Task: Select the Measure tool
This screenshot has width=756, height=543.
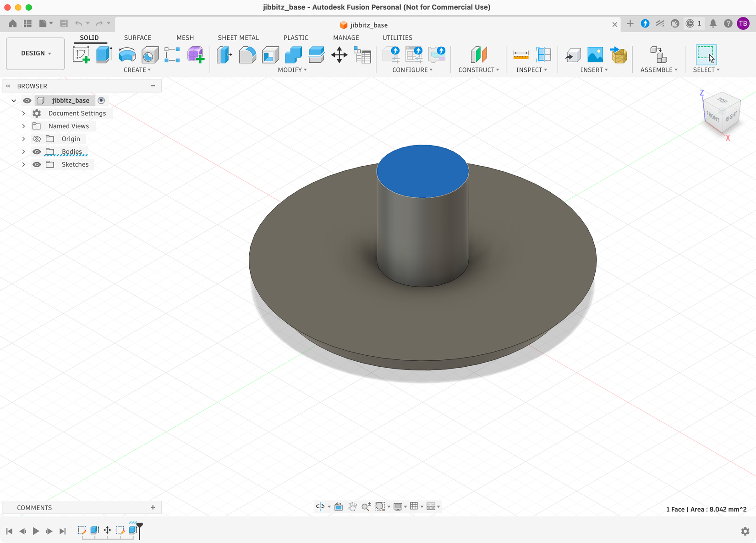Action: [x=521, y=55]
